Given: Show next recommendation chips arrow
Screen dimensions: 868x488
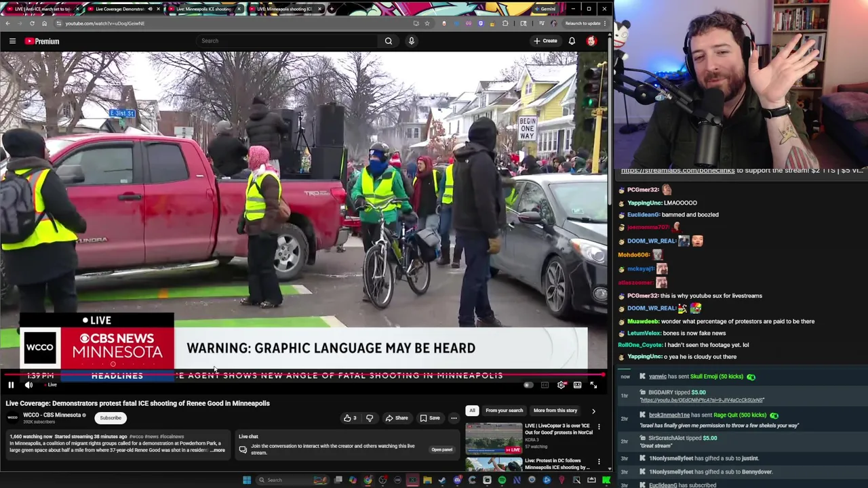Looking at the screenshot, I should (593, 411).
